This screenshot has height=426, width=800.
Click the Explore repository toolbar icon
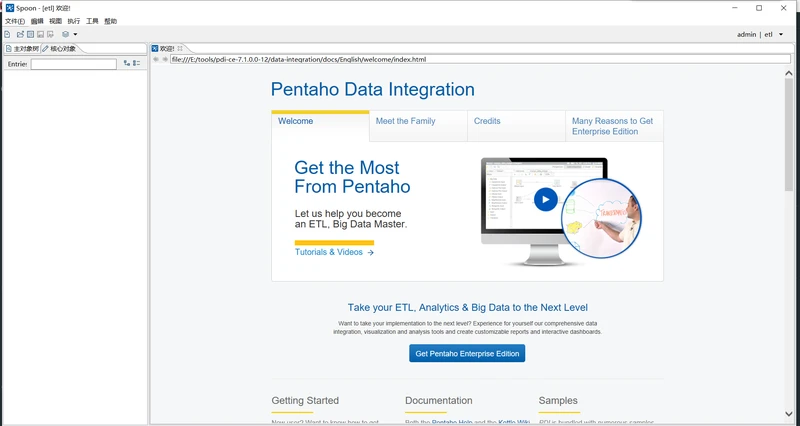click(x=31, y=34)
